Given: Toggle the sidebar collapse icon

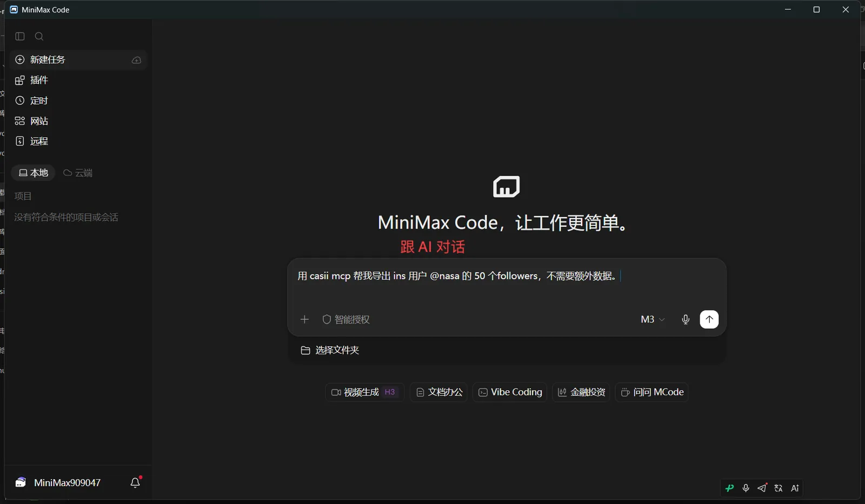Looking at the screenshot, I should (x=20, y=36).
